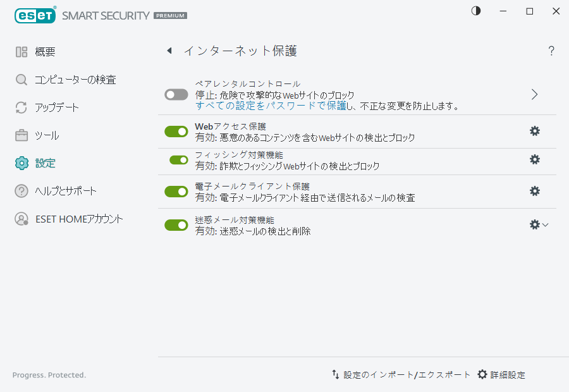
Task: Open 詳細設定 at the bottom
Action: pyautogui.click(x=504, y=374)
